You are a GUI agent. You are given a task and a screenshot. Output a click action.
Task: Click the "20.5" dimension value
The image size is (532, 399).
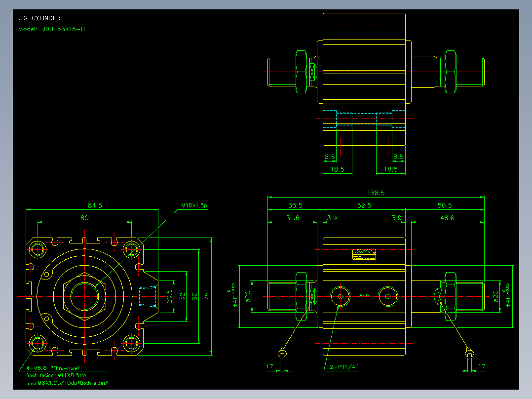(170, 296)
